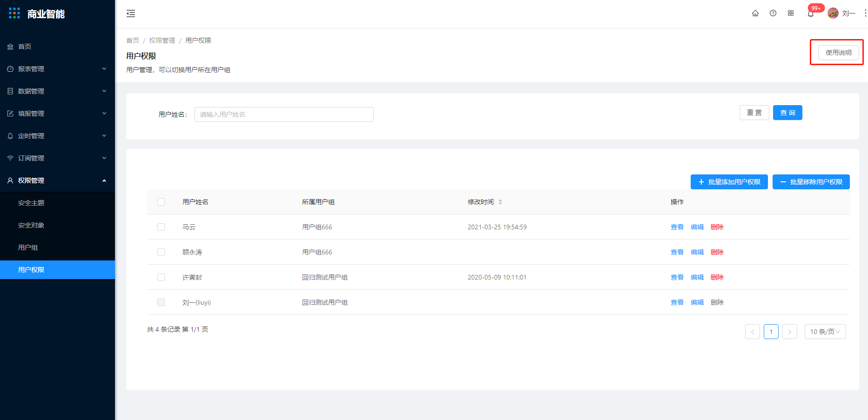Click the 填报管理 edit icon
The width and height of the screenshot is (868, 420).
[10, 113]
